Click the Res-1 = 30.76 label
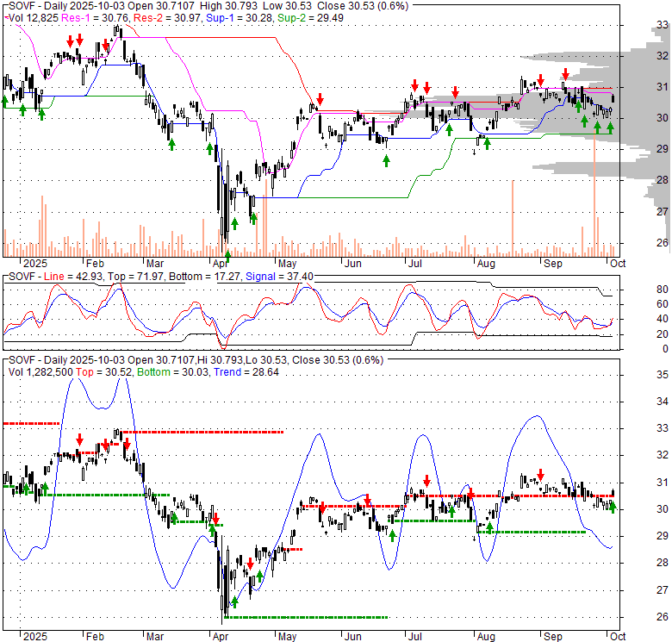This screenshot has height=642, width=672. (x=95, y=18)
